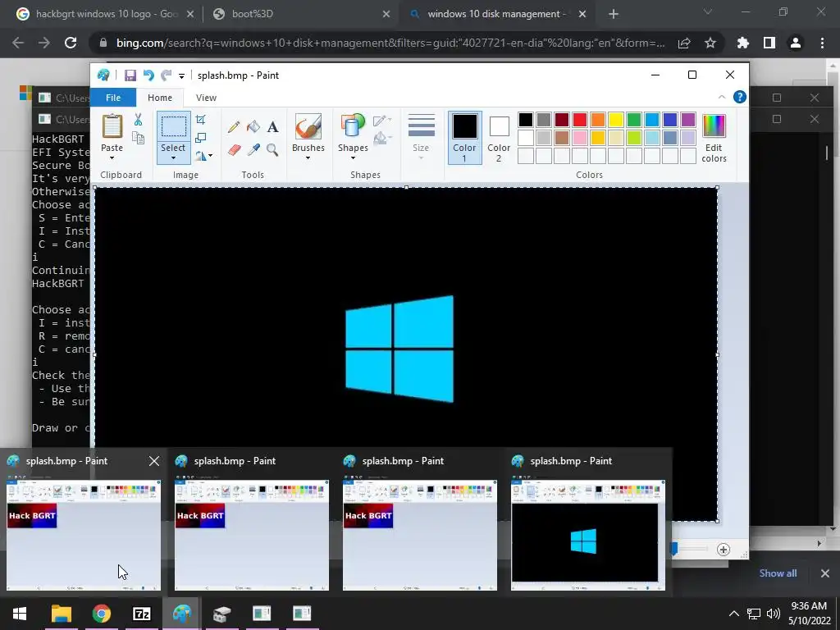Open Chrome side panel icon
The width and height of the screenshot is (840, 630).
pos(769,43)
